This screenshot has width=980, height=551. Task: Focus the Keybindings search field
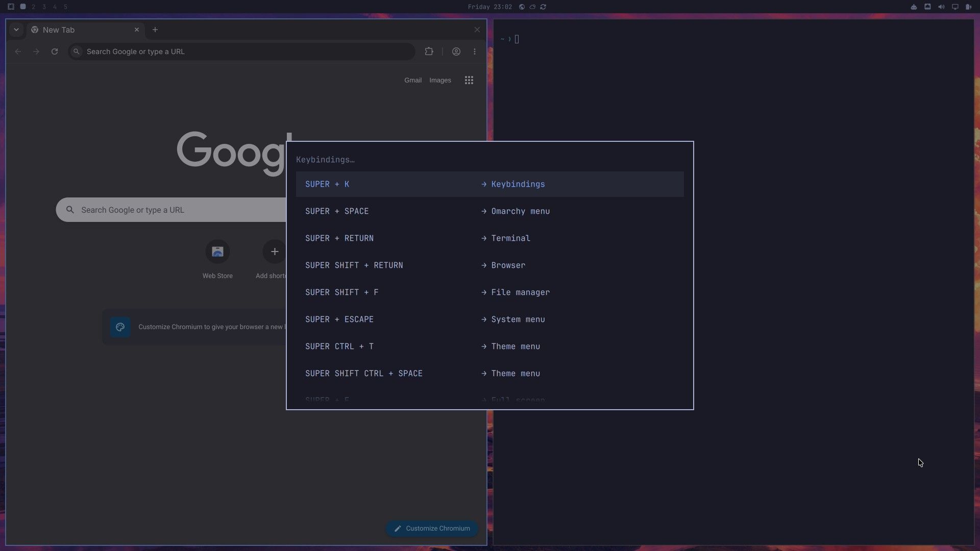tap(489, 160)
